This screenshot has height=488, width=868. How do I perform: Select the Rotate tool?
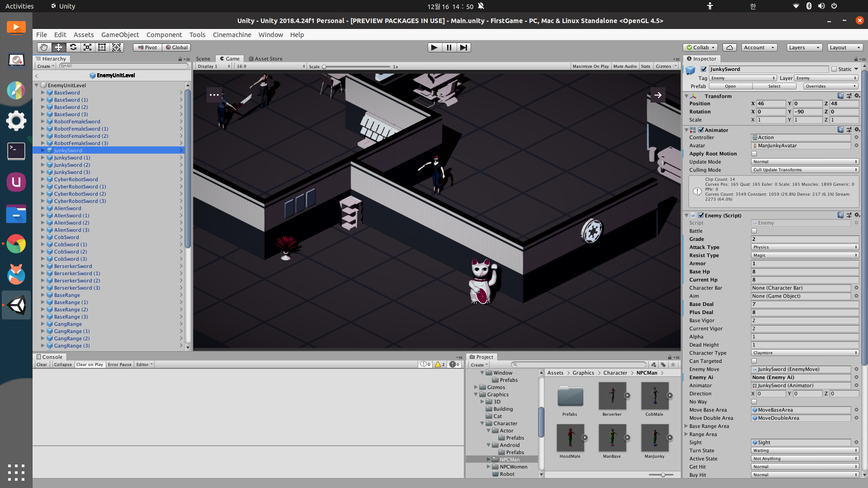pos(73,47)
